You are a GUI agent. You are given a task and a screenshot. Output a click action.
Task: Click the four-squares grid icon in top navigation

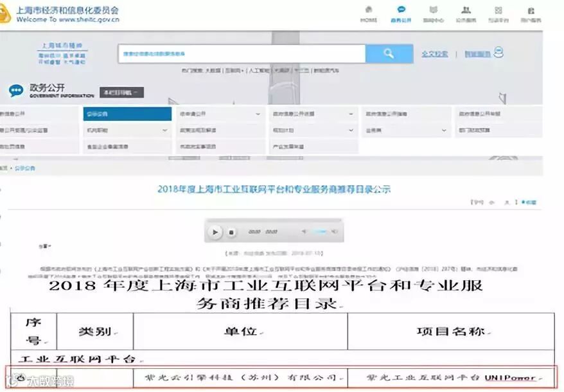[x=498, y=10]
